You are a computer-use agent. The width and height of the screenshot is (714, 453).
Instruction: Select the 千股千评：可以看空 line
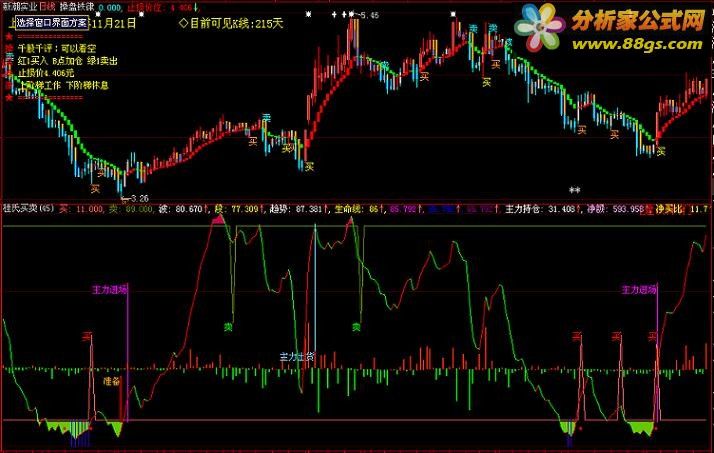(x=57, y=48)
